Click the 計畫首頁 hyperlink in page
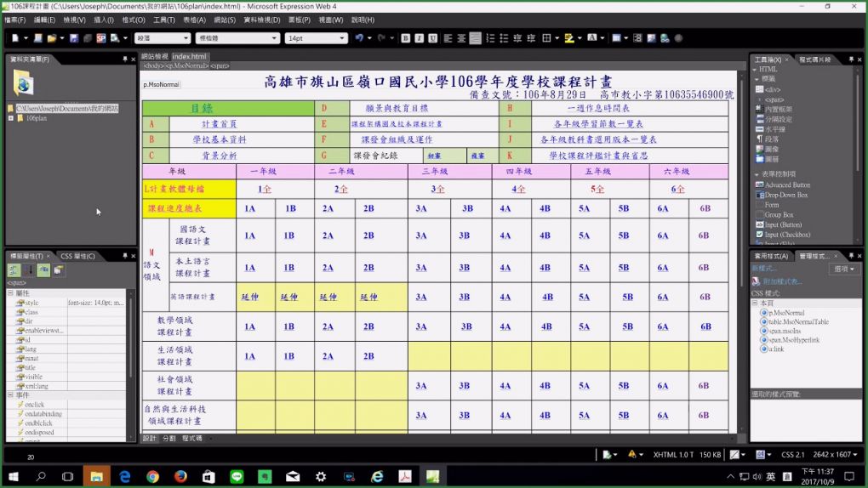Viewport: 868px width, 488px height. [x=220, y=124]
